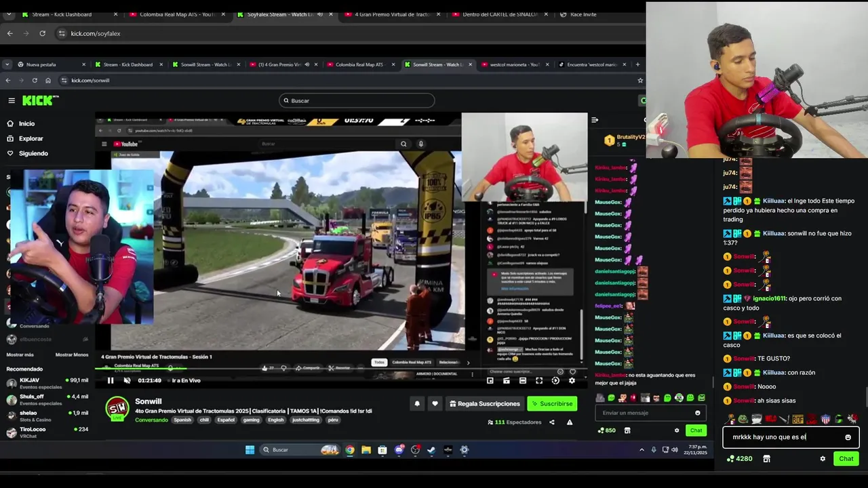Open recommended channel TiroLocoo
This screenshot has height=488, width=868.
[x=47, y=432]
